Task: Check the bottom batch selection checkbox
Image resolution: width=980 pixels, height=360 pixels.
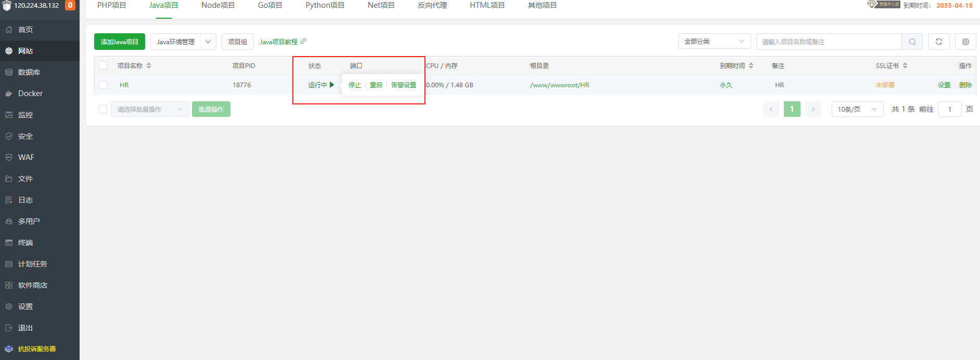Action: point(103,109)
